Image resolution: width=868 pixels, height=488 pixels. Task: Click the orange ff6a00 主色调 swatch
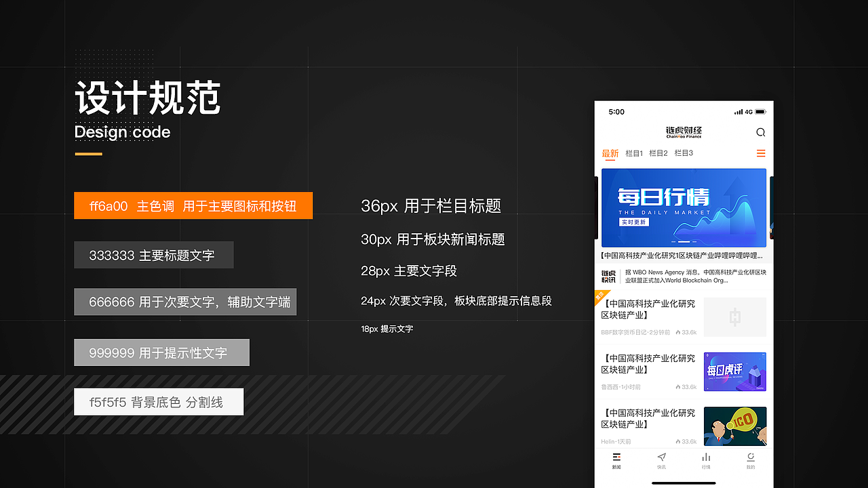pyautogui.click(x=193, y=206)
